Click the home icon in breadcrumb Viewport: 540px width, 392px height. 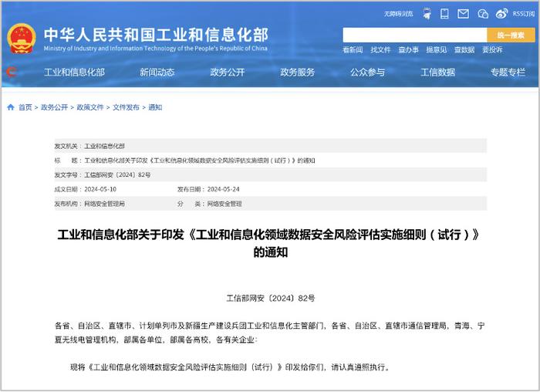tap(11, 107)
